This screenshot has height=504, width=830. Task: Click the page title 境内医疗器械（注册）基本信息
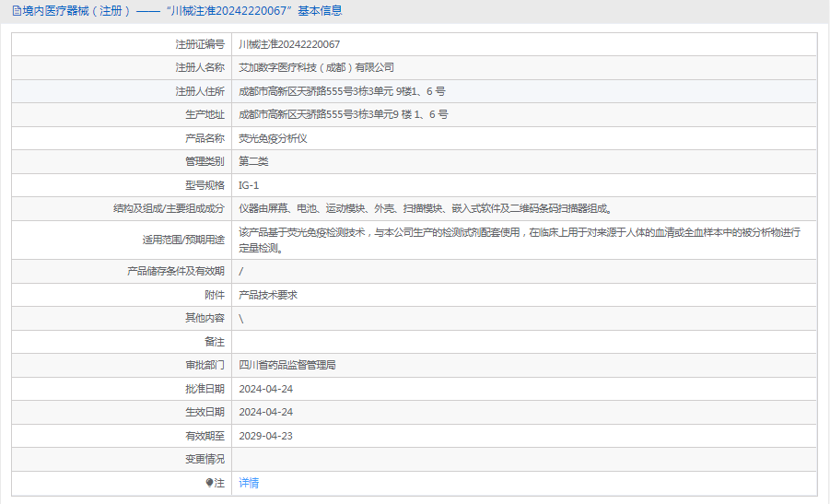[x=182, y=10]
